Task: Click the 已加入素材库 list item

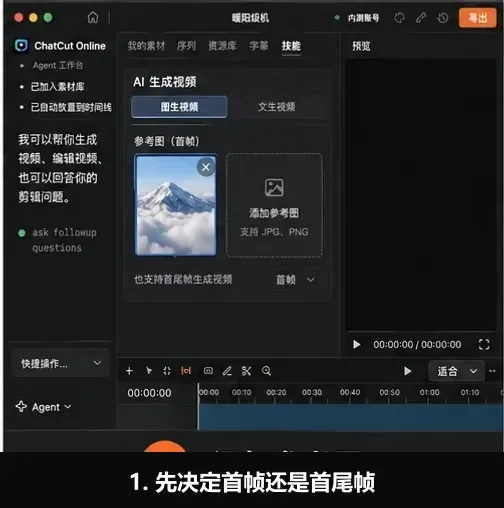Action: click(57, 87)
